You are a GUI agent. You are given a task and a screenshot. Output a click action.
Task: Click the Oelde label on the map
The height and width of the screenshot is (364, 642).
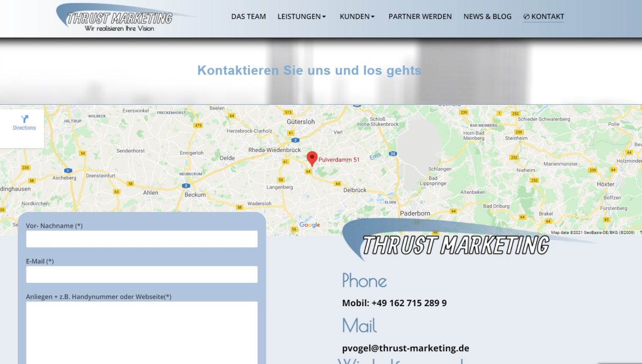pyautogui.click(x=227, y=158)
